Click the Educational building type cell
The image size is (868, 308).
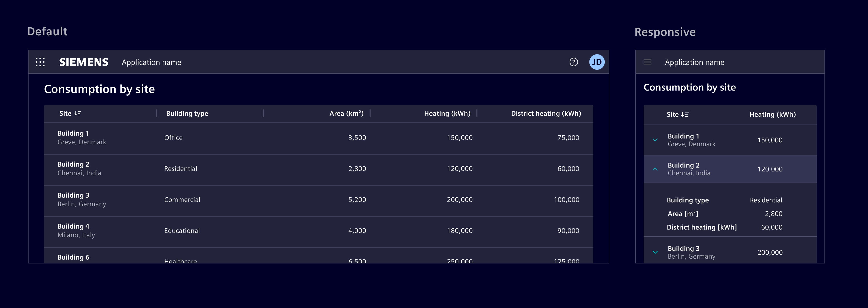pos(182,231)
